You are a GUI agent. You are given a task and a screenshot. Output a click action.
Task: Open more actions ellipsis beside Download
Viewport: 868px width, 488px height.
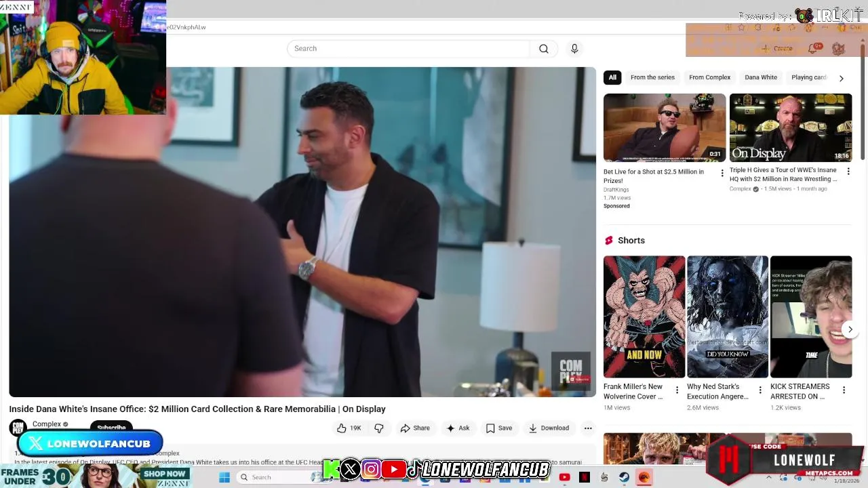[588, 428]
